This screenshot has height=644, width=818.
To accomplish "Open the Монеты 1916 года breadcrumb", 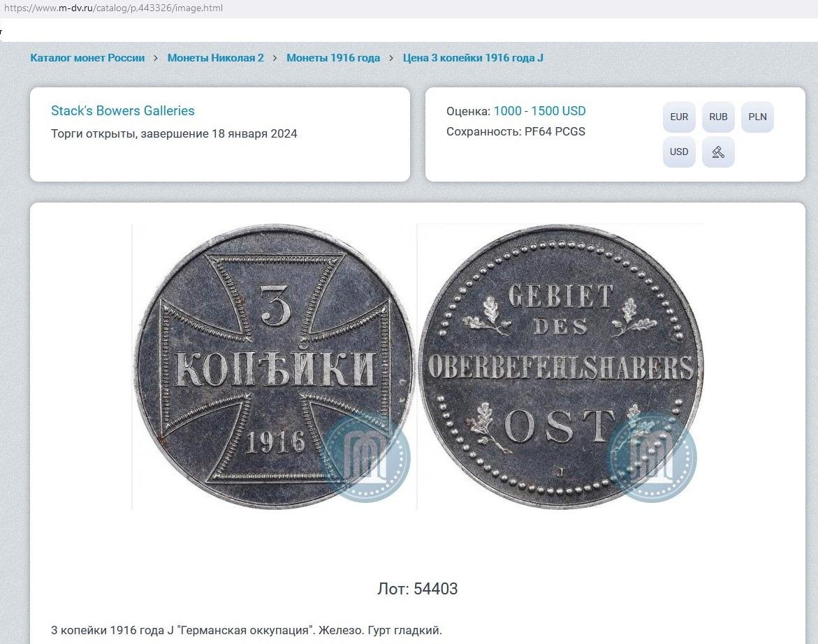I will [x=333, y=58].
